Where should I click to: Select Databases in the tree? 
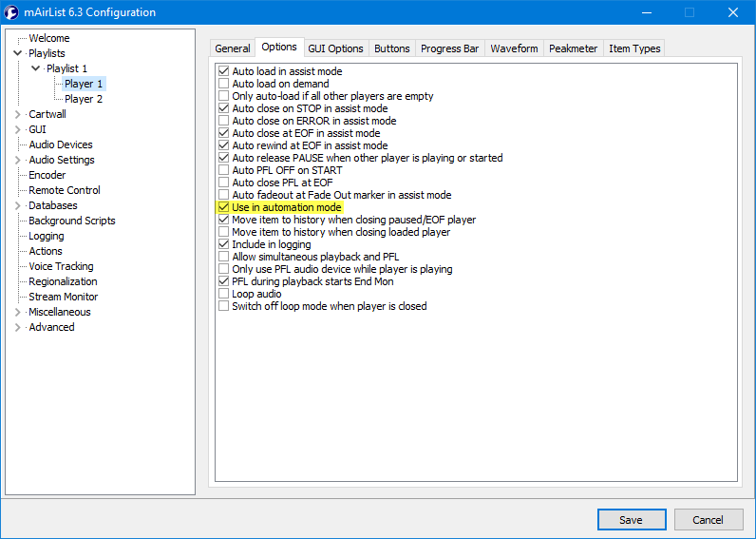[53, 205]
